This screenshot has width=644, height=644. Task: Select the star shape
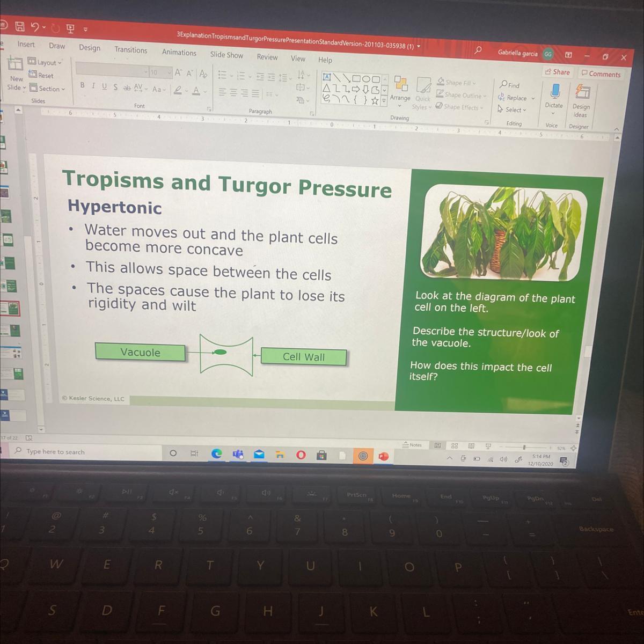click(x=375, y=100)
